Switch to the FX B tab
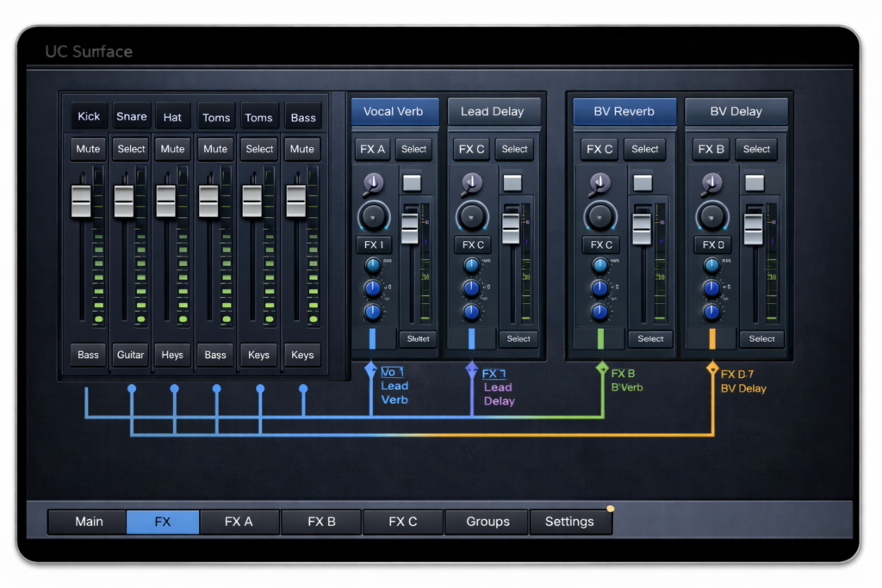This screenshot has height=588, width=882. (x=320, y=521)
